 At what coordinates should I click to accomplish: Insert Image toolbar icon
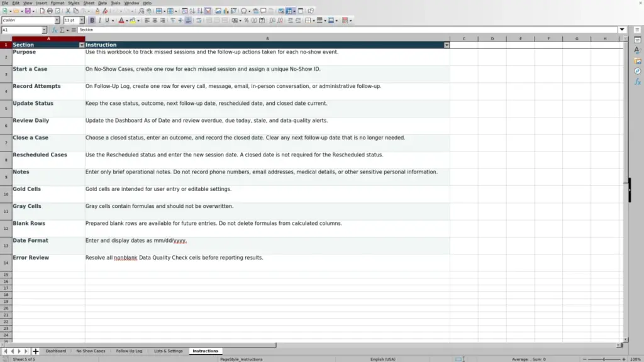point(218,11)
